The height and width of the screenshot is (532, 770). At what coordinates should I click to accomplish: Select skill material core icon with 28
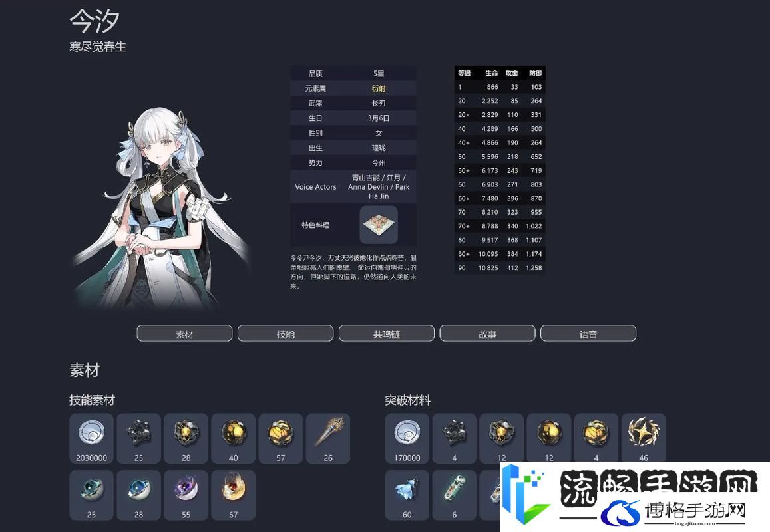(x=186, y=438)
